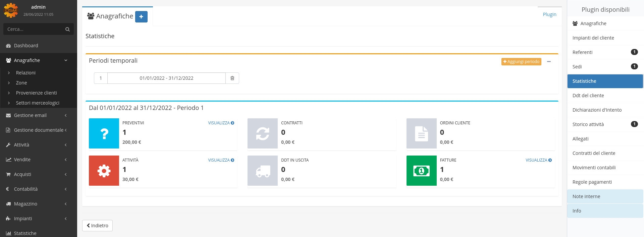Screen dimensions: 644x237
Task: Click the date range field 01/01/2022 - 31/12/2022
Action: coord(166,78)
